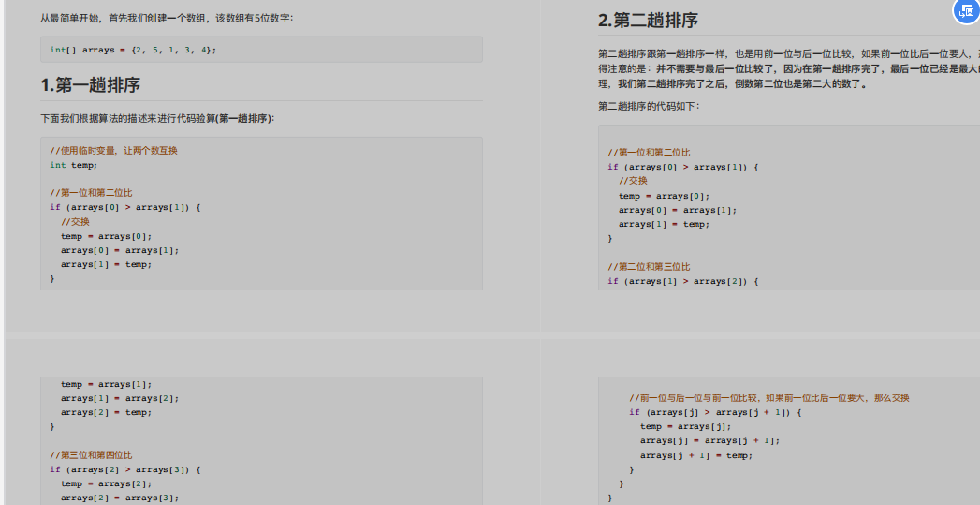
Task: Click the comment "//使用临时变量，让两个数互换"
Action: (x=114, y=151)
